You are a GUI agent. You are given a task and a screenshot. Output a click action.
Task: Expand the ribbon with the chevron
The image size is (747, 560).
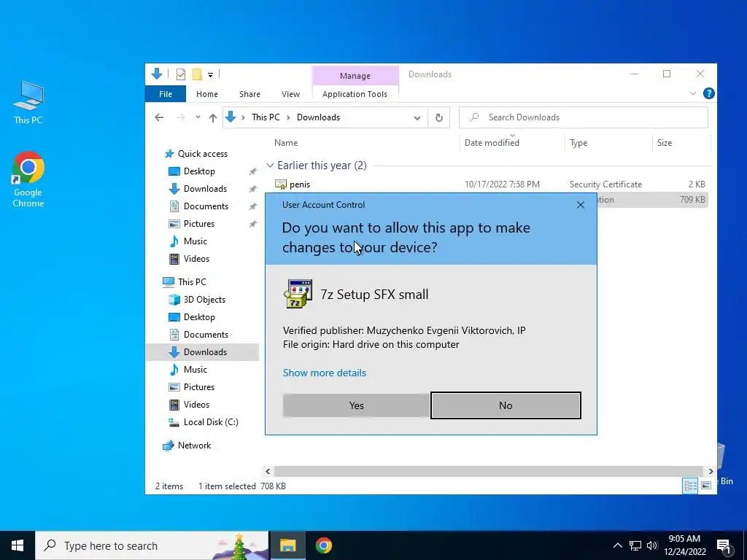[x=693, y=94]
